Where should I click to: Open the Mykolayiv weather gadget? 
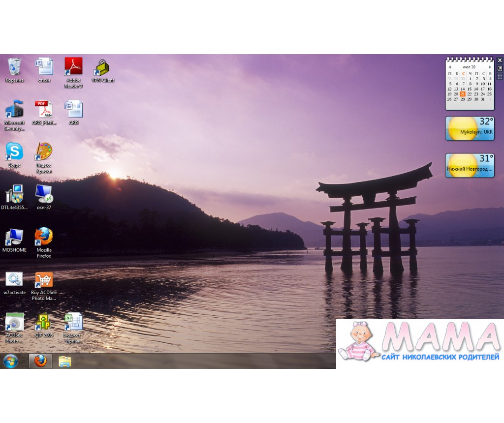click(470, 128)
